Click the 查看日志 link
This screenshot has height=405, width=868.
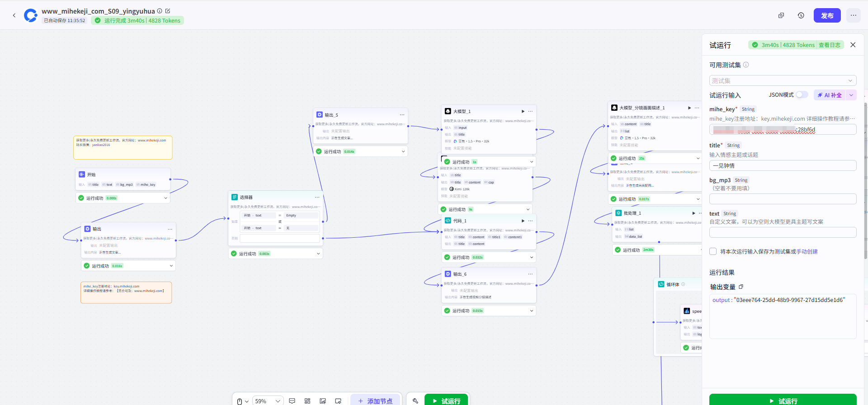click(x=829, y=45)
